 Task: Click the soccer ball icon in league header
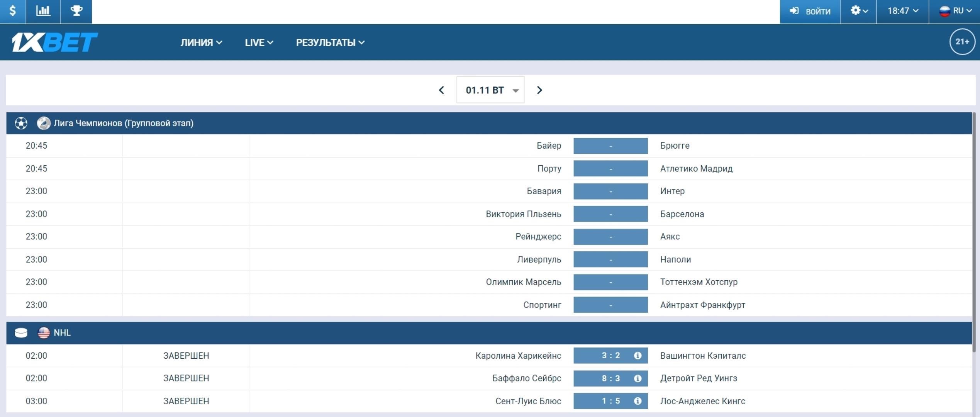tap(21, 123)
